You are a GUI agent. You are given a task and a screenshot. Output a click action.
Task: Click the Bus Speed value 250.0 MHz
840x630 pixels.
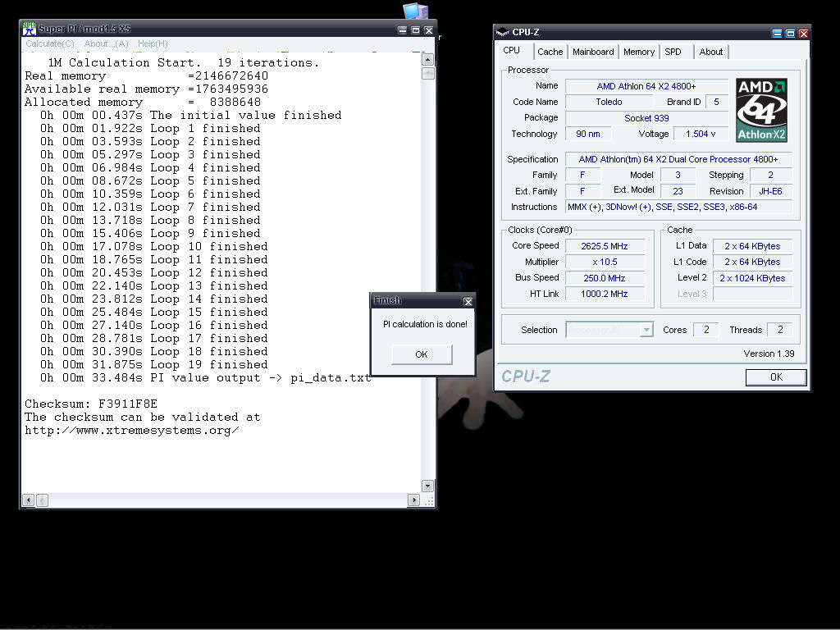pos(605,278)
